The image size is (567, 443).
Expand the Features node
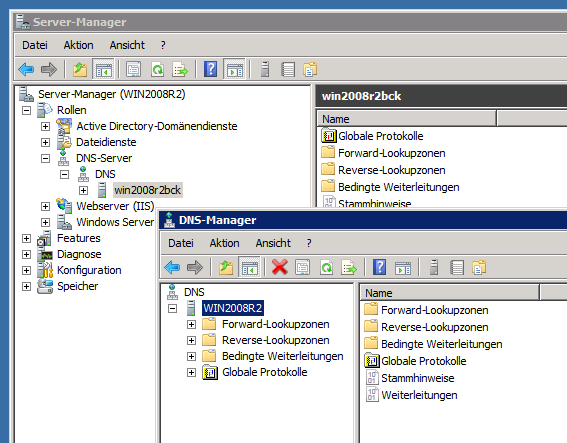coord(26,238)
